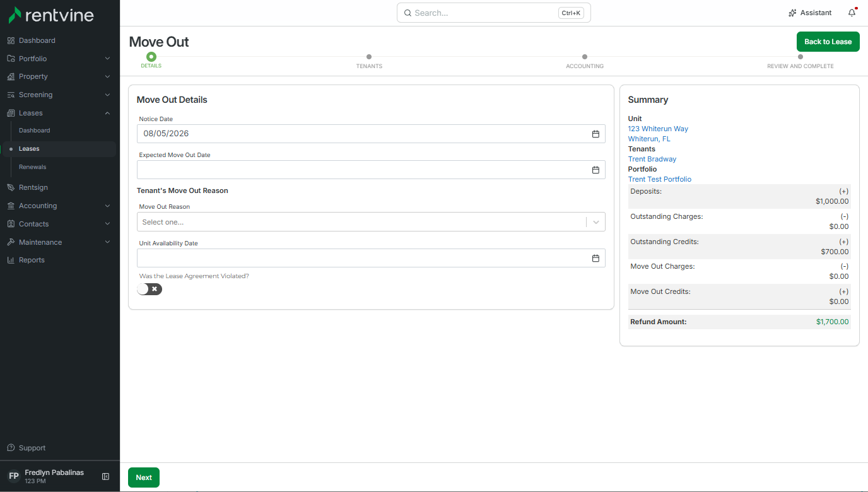This screenshot has height=492, width=868.
Task: Go to the Accounting step
Action: (585, 61)
